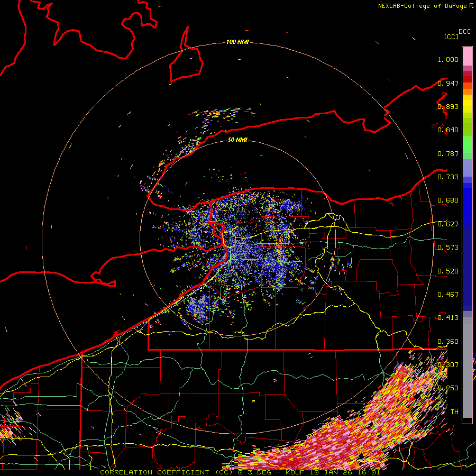Click the bright green segment of the color bar
The height and width of the screenshot is (476, 476).
(x=467, y=144)
